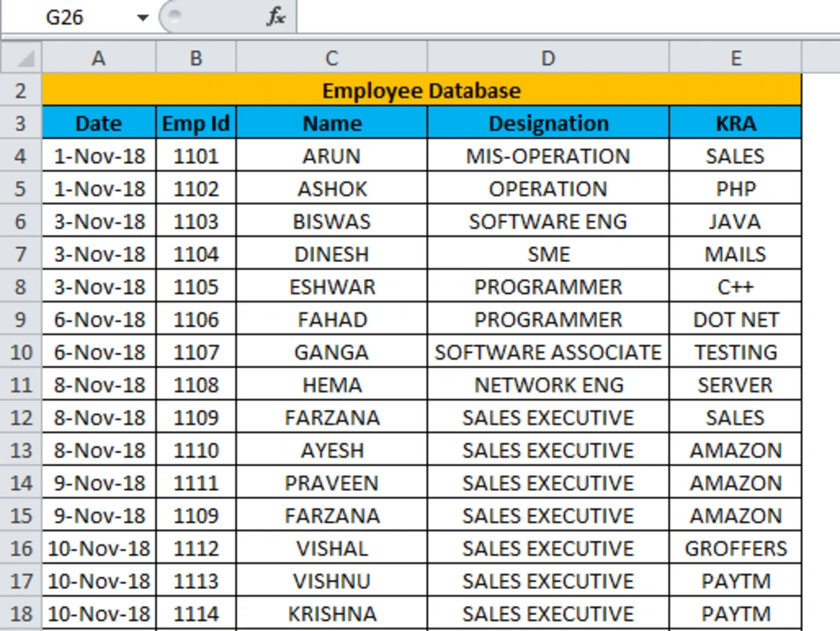Select the cell containing ARUN
Screen dimensions: 840x631
(332, 156)
